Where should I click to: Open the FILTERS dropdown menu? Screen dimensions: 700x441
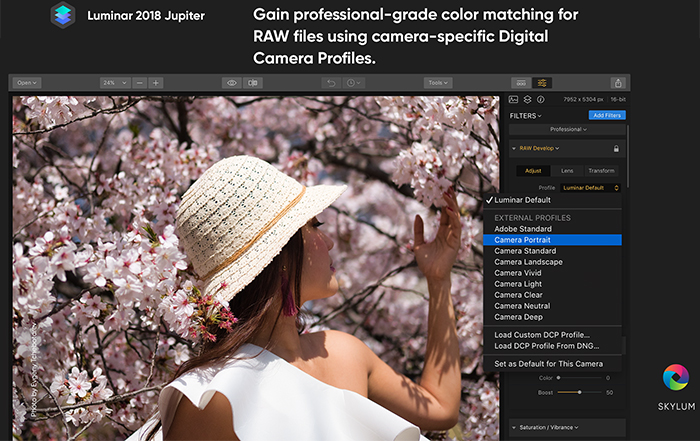(525, 116)
